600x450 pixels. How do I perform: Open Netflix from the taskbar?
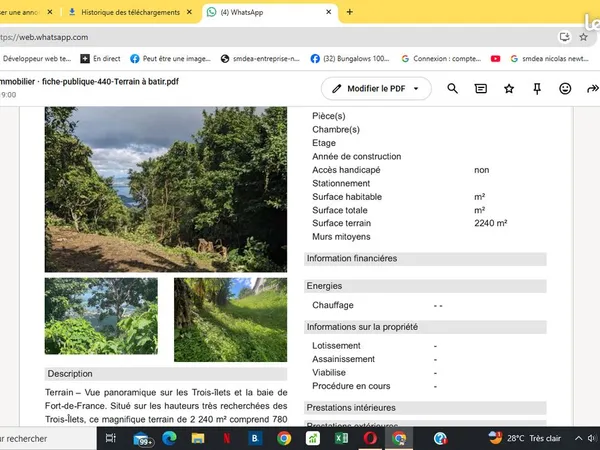click(227, 438)
